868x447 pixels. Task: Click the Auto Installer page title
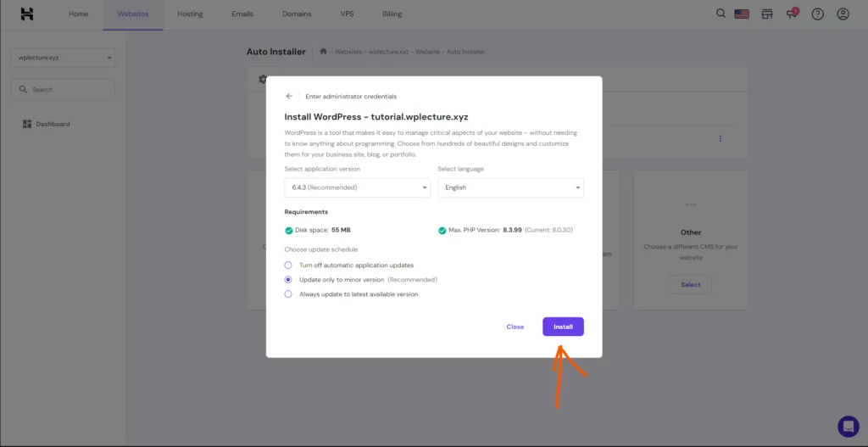pos(275,52)
